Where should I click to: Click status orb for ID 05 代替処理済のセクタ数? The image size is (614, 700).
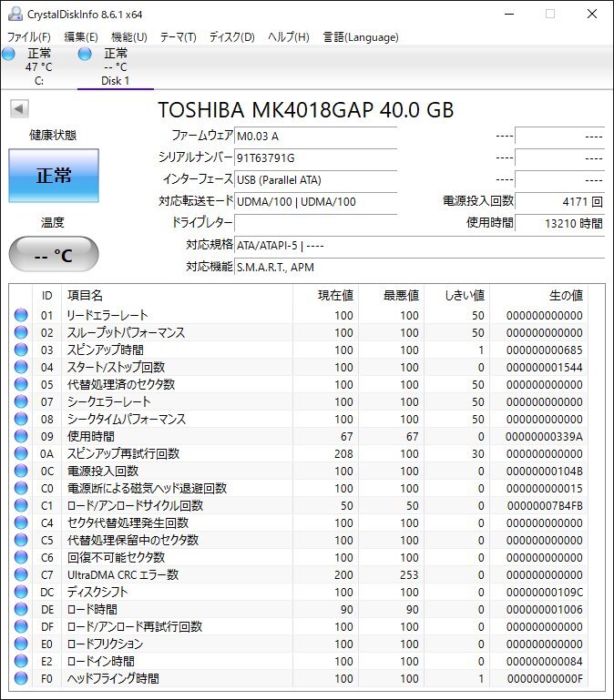tap(21, 384)
